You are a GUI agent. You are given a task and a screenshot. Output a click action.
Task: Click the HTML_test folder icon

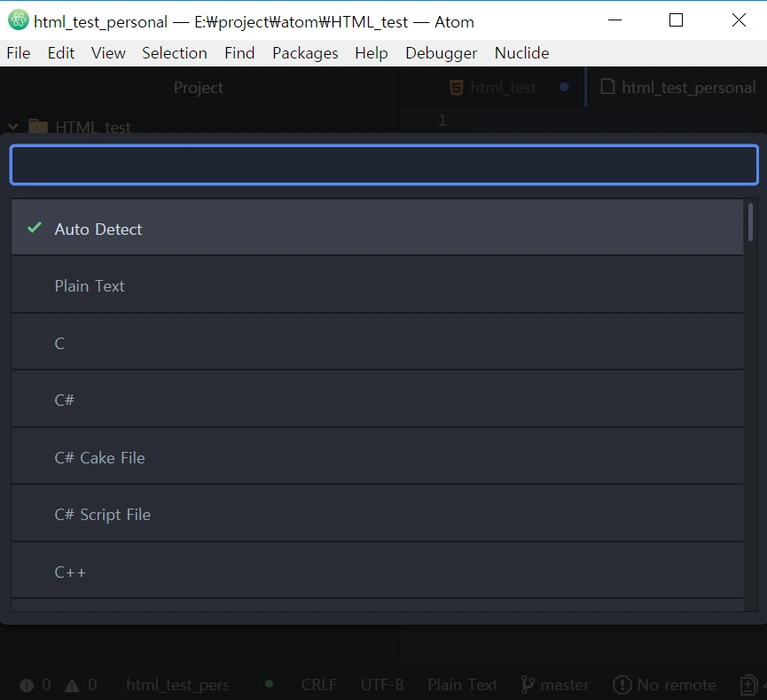[38, 127]
